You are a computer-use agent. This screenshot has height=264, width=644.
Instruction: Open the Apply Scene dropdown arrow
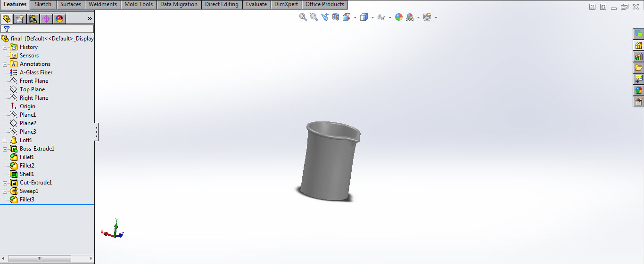pyautogui.click(x=418, y=18)
